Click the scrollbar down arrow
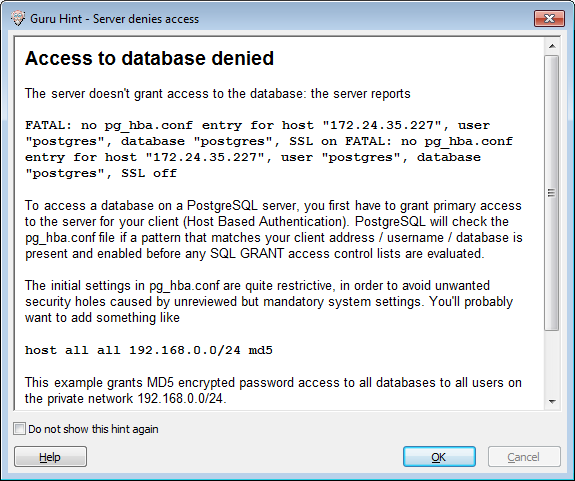The height and width of the screenshot is (481, 575). [552, 401]
